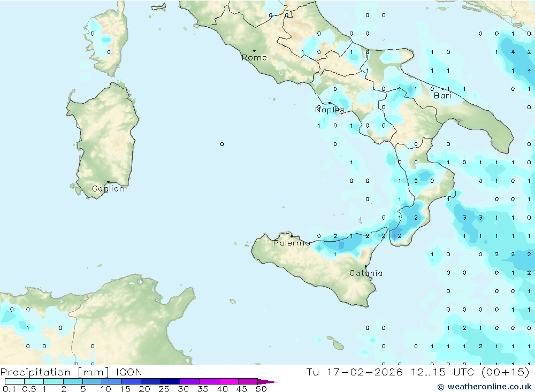Click the 30–35 mm purple legend swatch
535x392 pixels.
189,381
